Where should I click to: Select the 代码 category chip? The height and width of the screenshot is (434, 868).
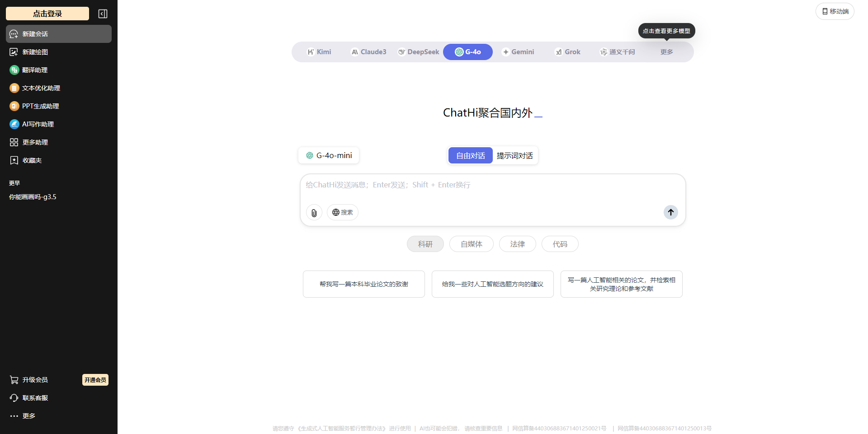(x=560, y=244)
